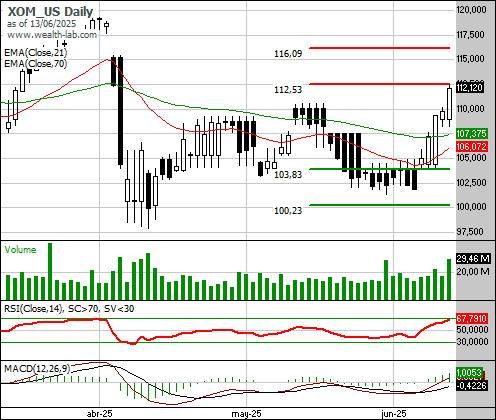Click the jun-25 date axis label

(x=394, y=414)
